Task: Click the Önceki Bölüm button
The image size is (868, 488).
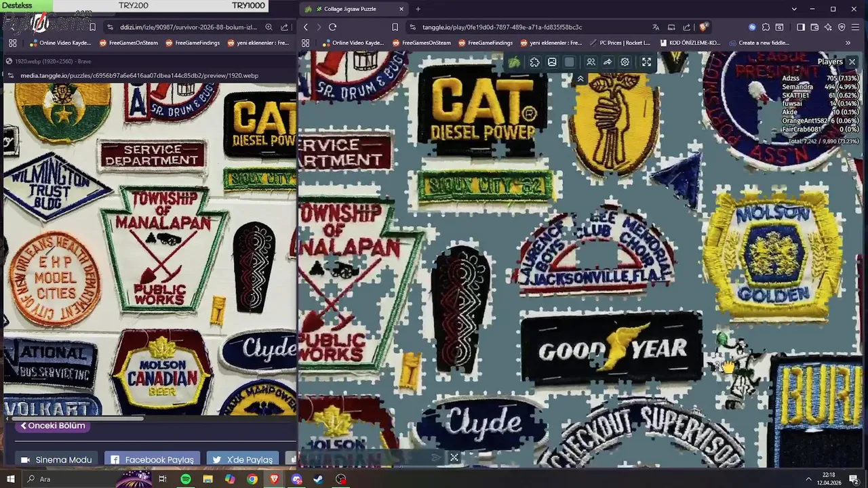Action: (x=53, y=426)
